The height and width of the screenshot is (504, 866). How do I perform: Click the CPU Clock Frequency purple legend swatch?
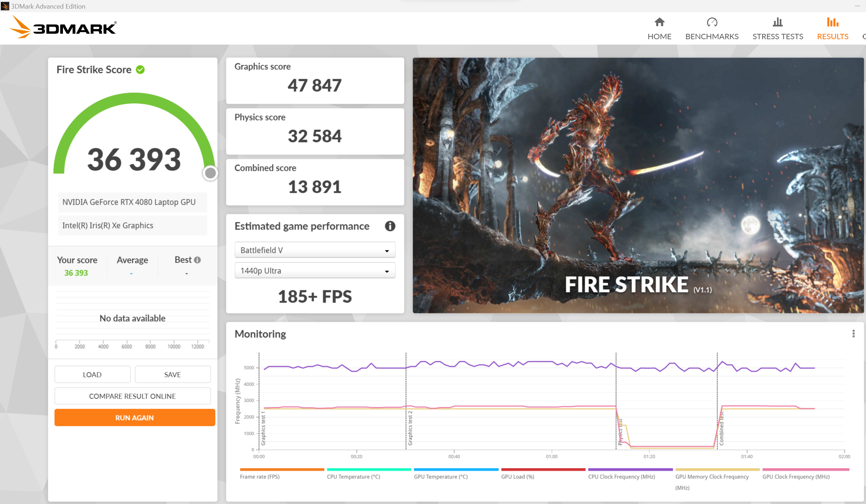630,469
